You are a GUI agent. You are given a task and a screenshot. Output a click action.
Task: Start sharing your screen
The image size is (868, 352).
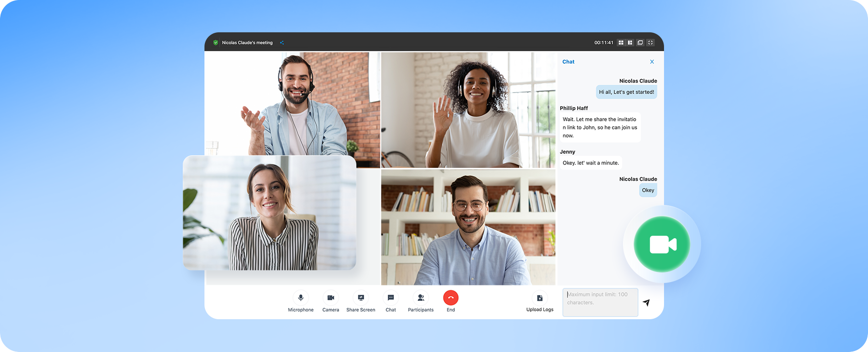[x=361, y=298]
